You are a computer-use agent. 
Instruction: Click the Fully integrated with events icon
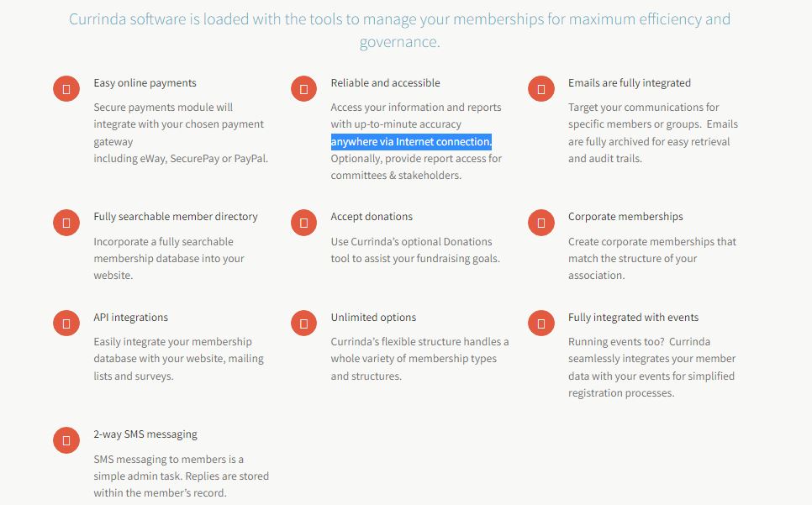540,323
